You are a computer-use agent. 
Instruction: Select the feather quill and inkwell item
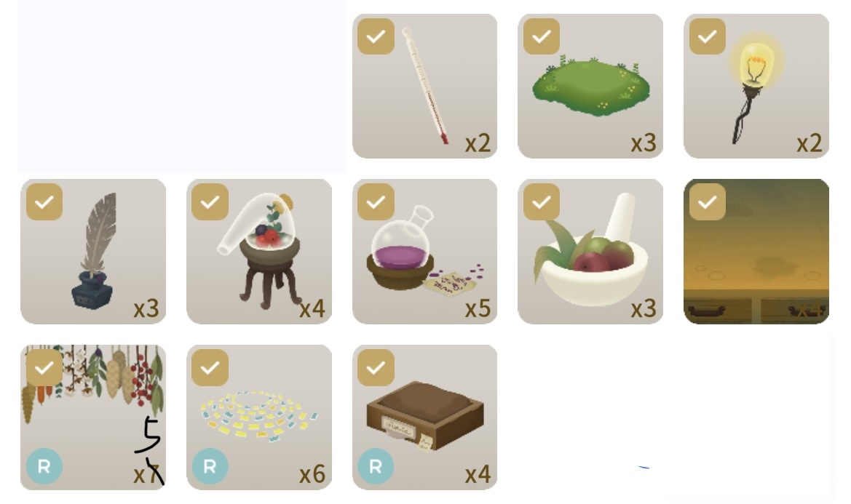pos(93,252)
